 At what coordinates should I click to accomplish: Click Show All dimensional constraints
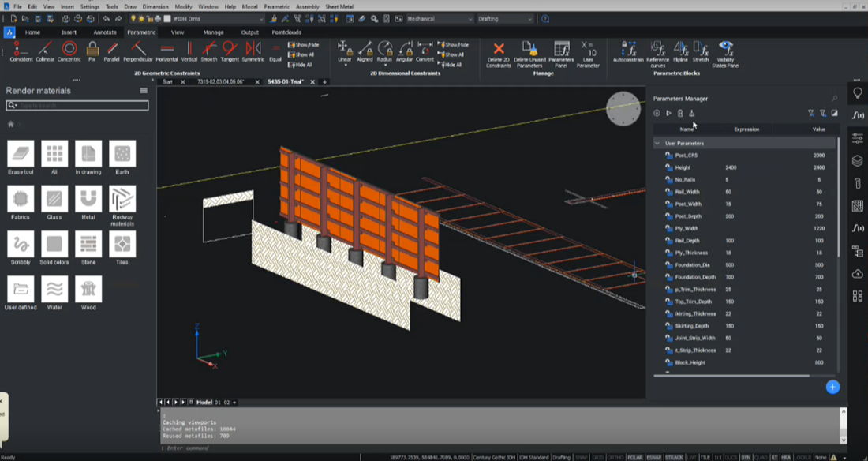point(452,54)
